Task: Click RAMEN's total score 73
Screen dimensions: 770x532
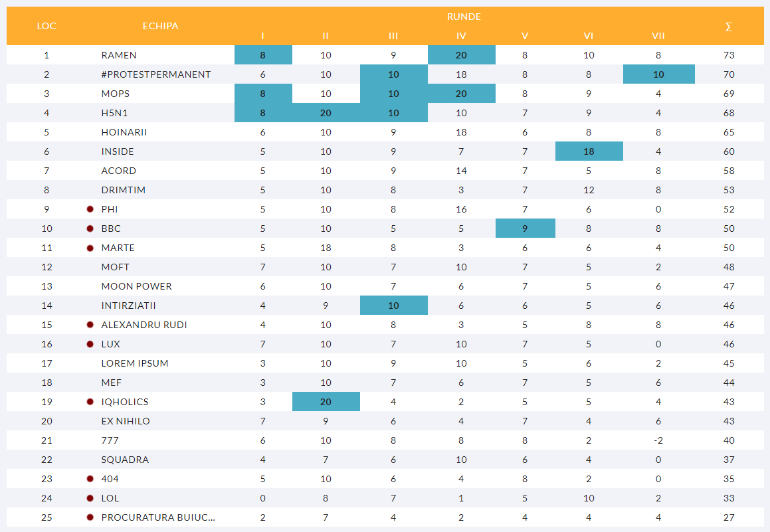Action: (x=729, y=55)
